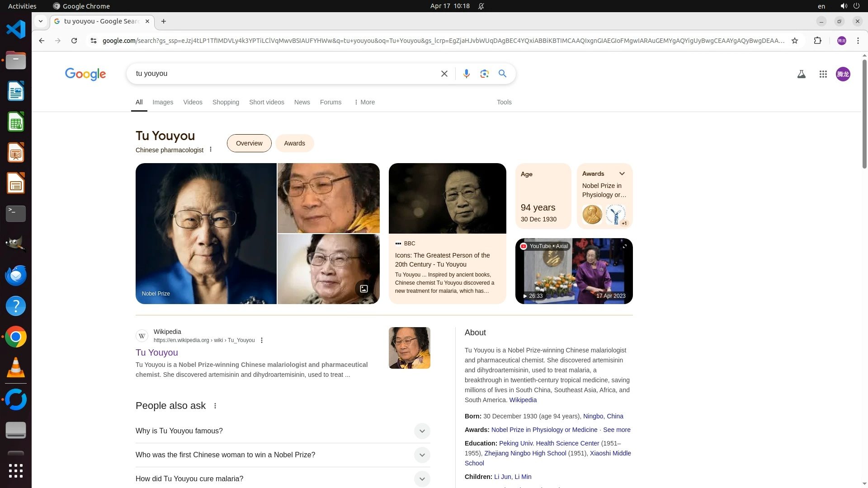Open Google Lens image search

coord(484,74)
